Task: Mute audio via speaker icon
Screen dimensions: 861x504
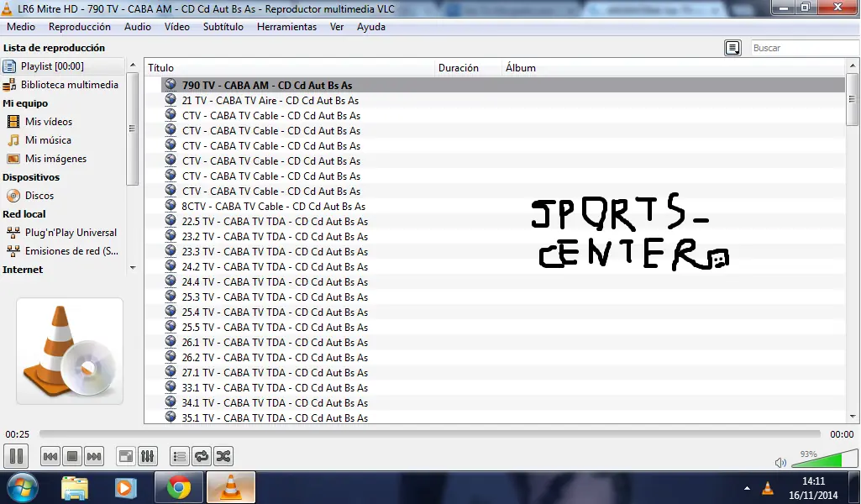Action: [x=780, y=462]
